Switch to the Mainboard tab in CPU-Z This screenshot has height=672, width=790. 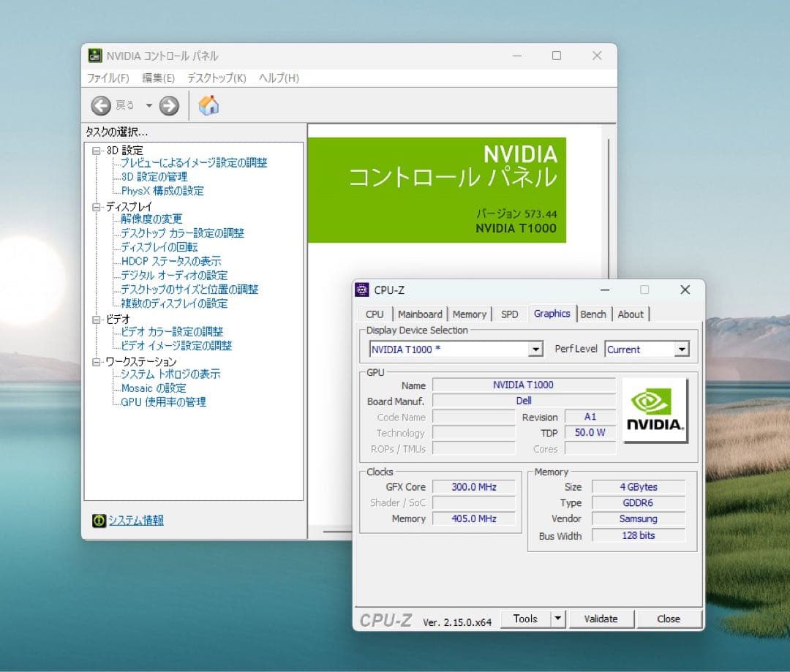420,314
